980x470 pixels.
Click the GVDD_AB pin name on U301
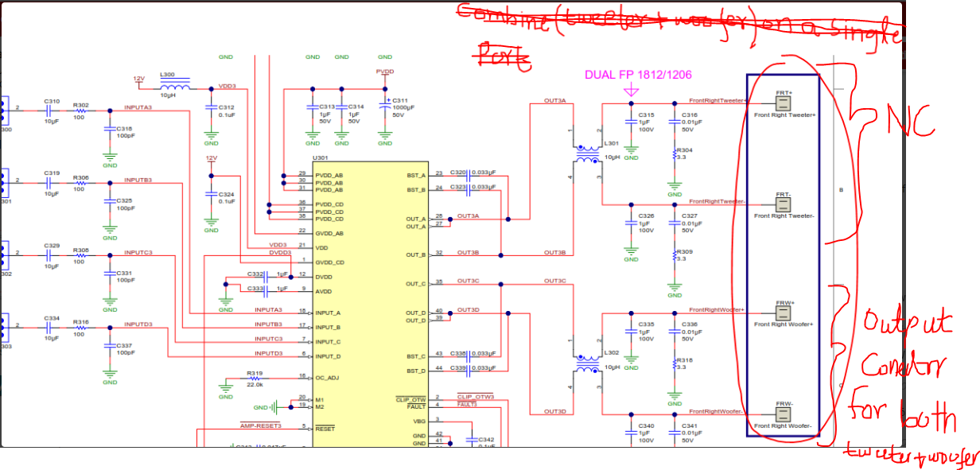tap(331, 233)
